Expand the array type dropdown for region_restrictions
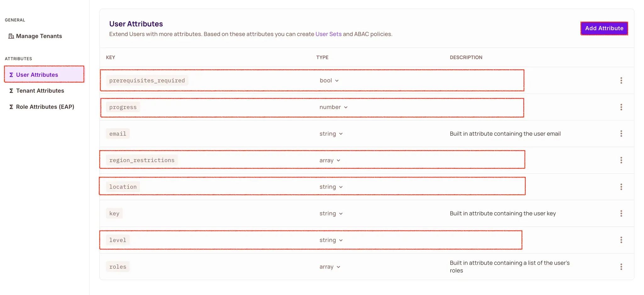 pos(330,161)
